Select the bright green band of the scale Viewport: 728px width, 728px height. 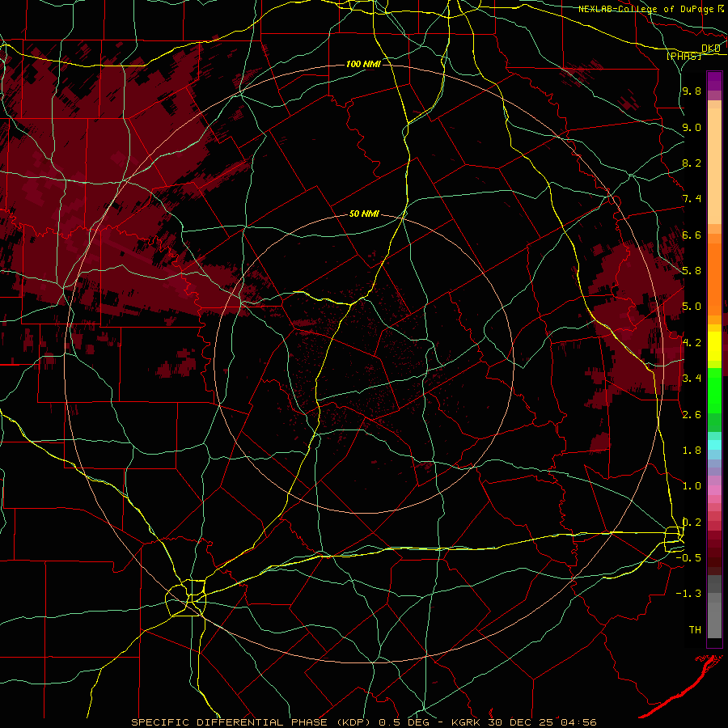[714, 390]
